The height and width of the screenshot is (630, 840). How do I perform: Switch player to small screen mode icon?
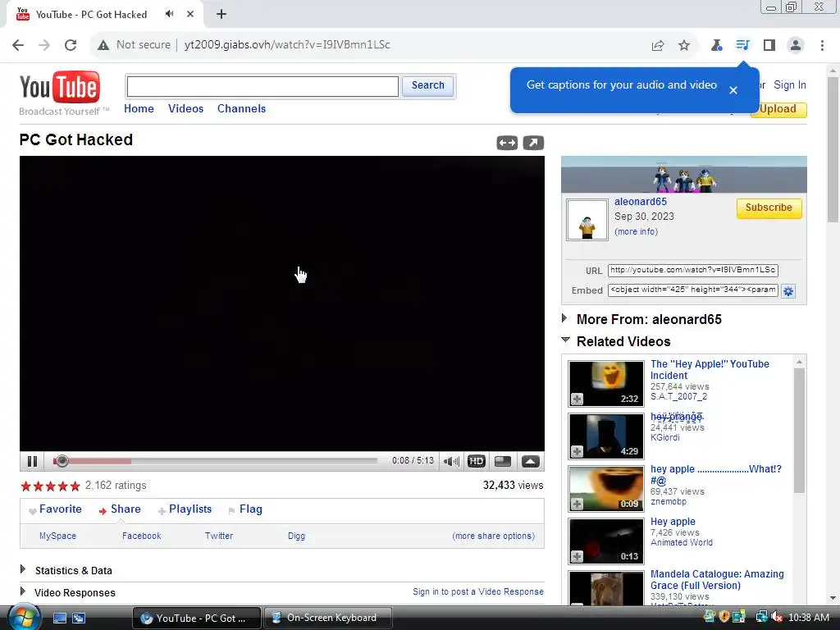pos(503,461)
